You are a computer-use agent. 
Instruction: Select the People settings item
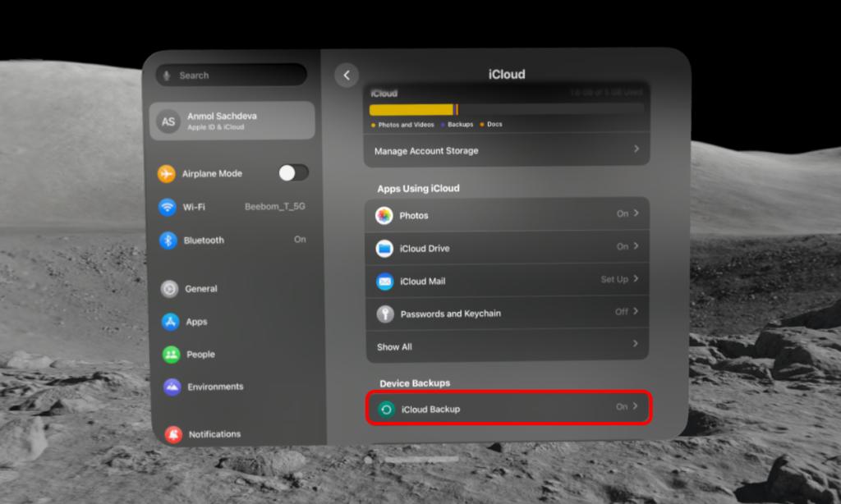(x=237, y=355)
